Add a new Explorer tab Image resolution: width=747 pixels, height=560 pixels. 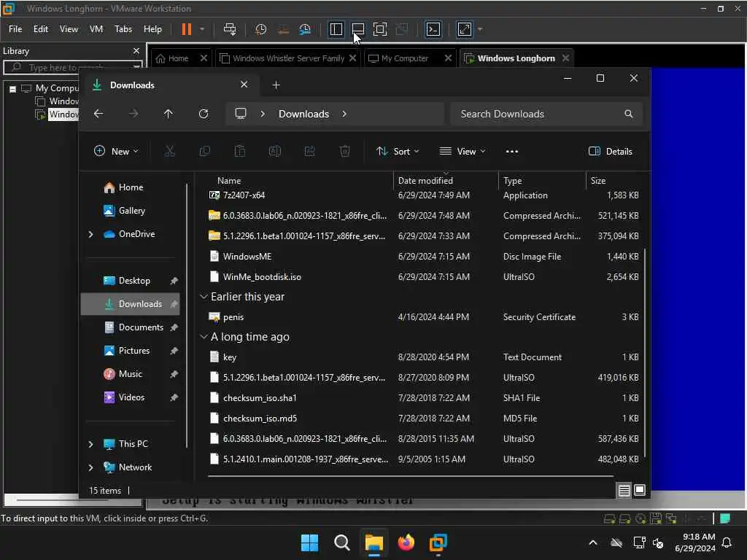[276, 85]
